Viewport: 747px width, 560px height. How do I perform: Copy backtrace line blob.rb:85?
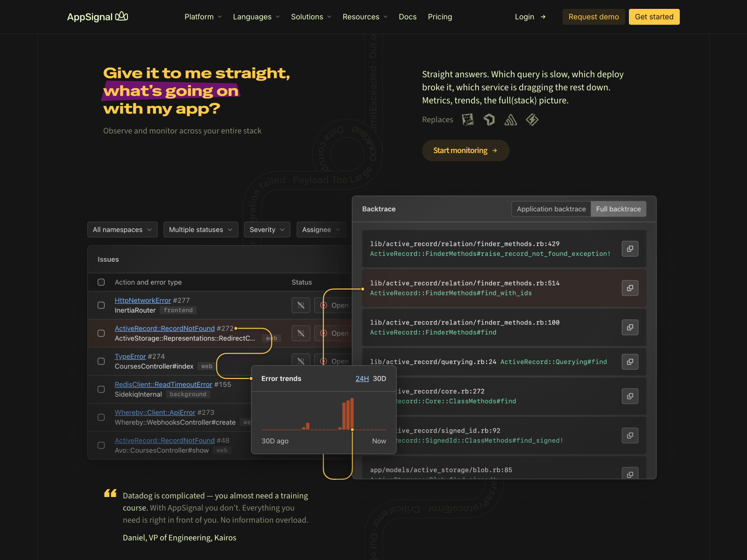coord(630,473)
